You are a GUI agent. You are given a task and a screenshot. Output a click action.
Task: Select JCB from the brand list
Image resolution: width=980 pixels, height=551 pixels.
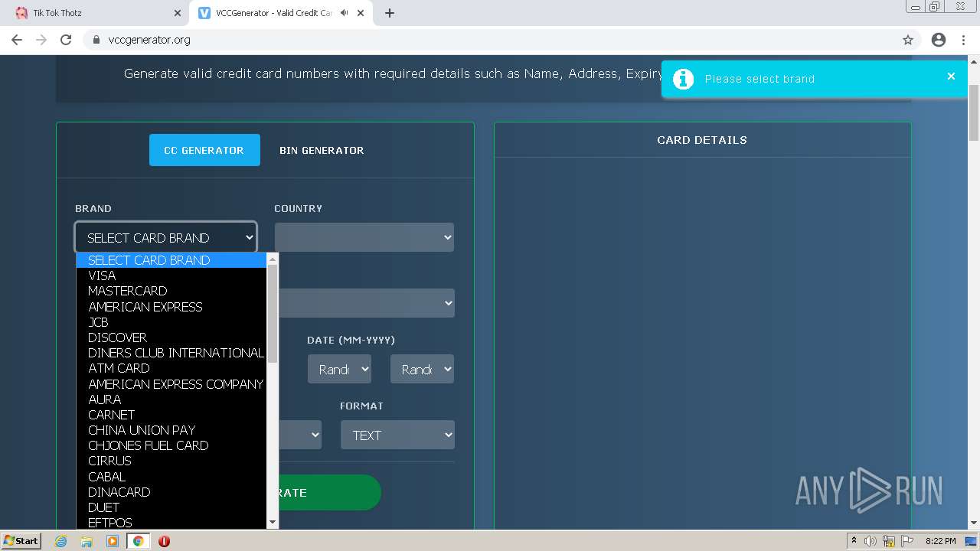pos(171,322)
